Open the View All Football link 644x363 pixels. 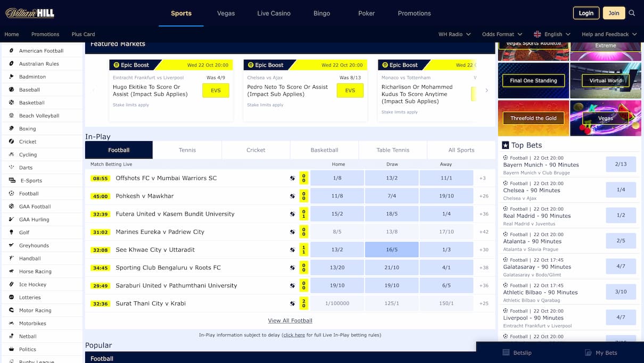pos(290,320)
